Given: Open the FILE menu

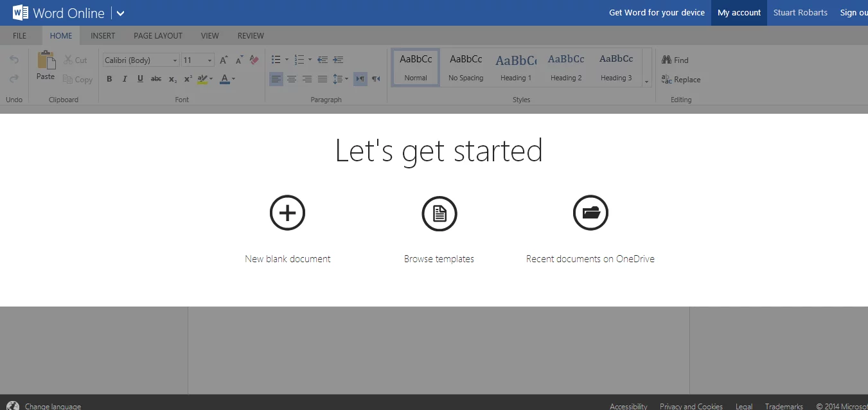Looking at the screenshot, I should (x=19, y=35).
